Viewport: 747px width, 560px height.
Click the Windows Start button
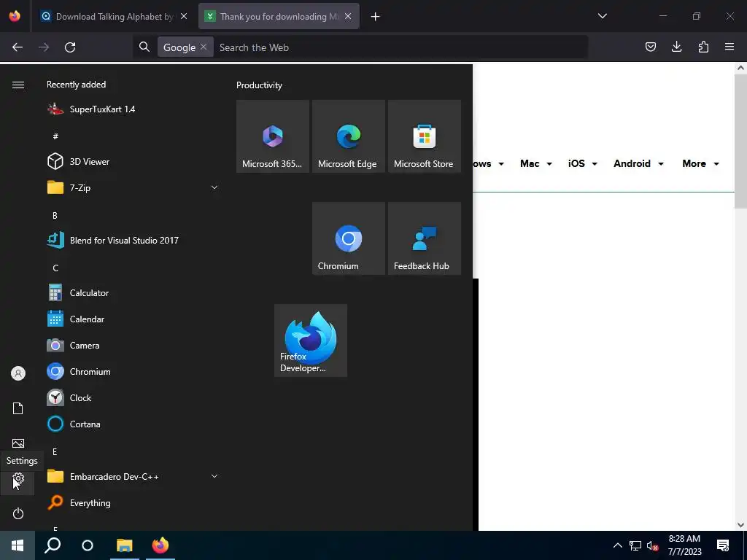pyautogui.click(x=18, y=545)
